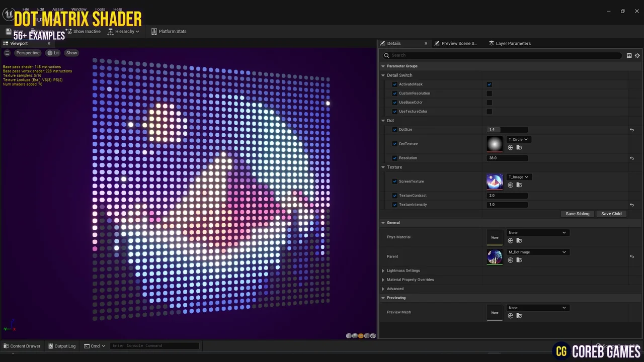Collapse the Dot parameter group

tap(383, 120)
